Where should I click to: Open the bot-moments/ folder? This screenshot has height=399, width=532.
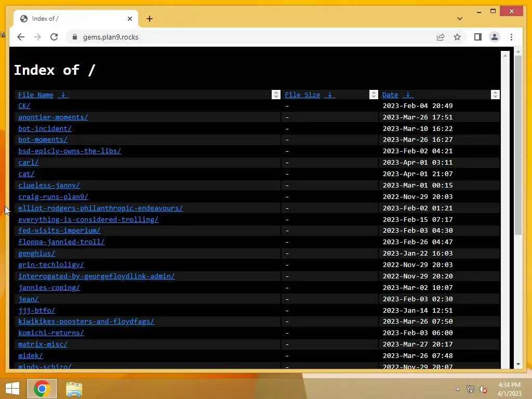(x=43, y=140)
